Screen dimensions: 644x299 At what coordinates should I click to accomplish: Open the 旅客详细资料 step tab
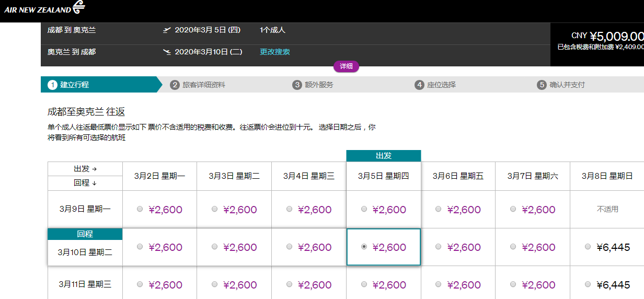tap(203, 85)
